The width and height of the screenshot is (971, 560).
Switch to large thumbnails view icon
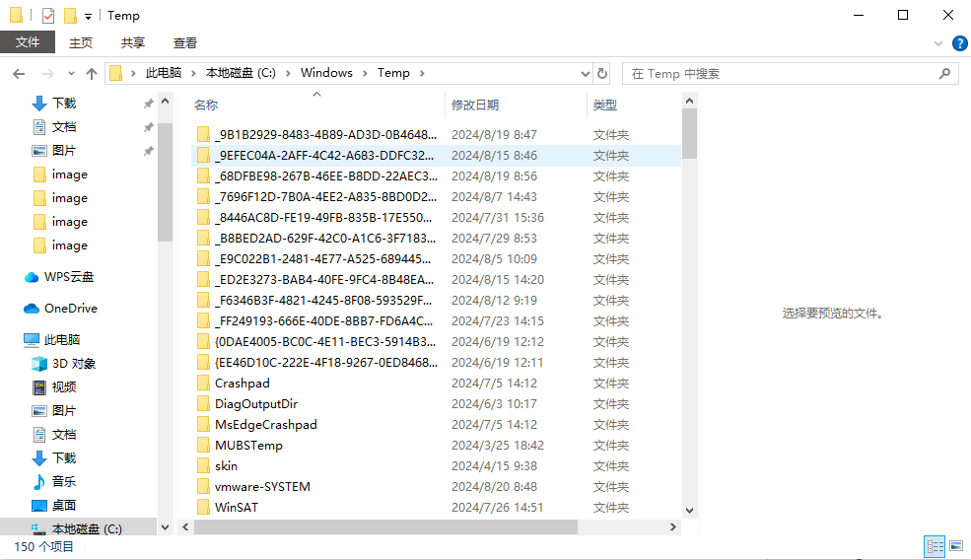[x=956, y=546]
